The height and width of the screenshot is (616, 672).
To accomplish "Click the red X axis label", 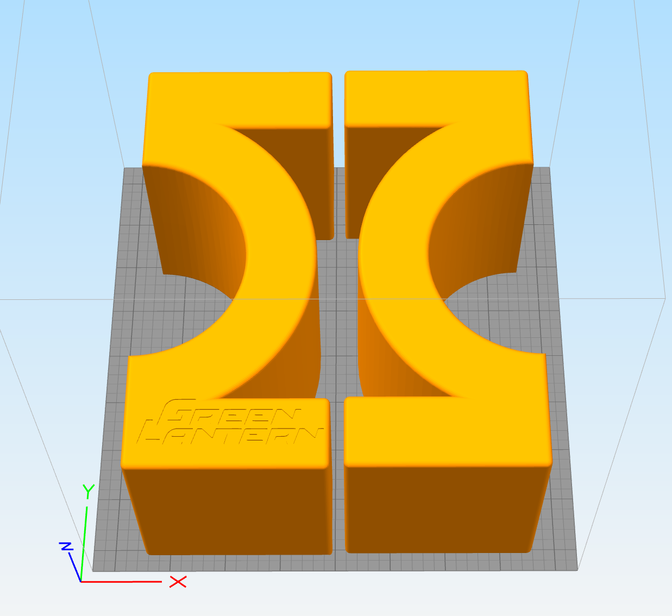I will (178, 582).
